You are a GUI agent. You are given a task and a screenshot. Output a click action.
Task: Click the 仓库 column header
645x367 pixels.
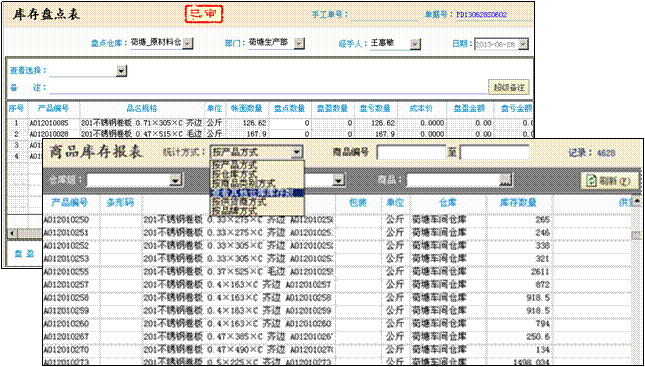[448, 202]
